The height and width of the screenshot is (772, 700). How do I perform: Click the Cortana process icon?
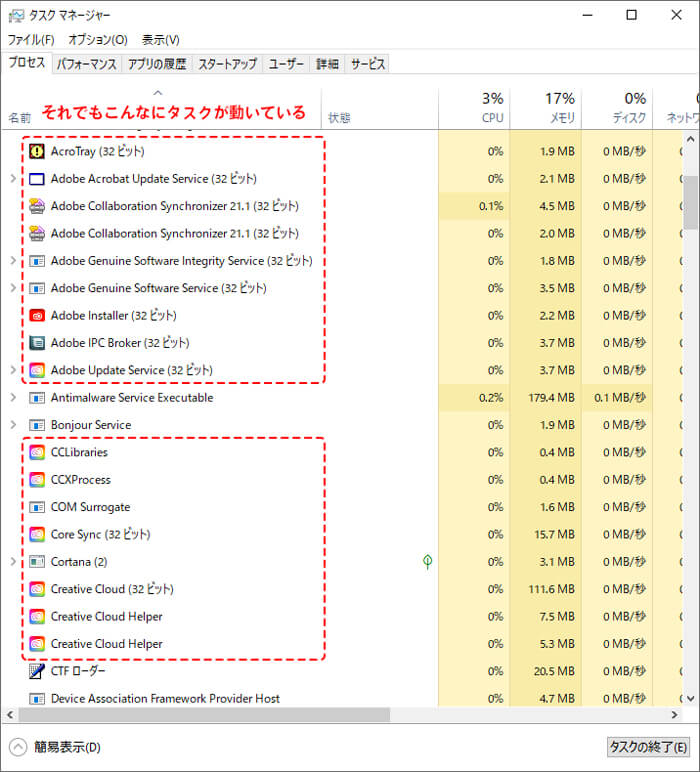point(37,562)
